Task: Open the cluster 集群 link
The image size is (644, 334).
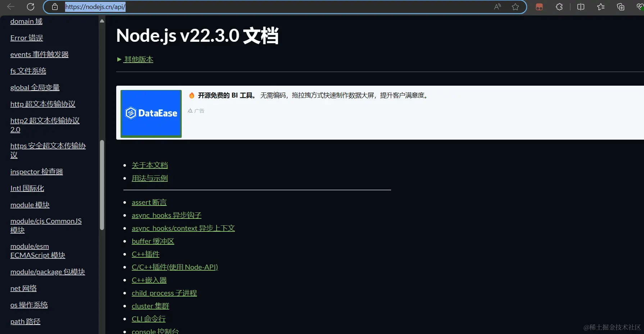Action: click(150, 306)
